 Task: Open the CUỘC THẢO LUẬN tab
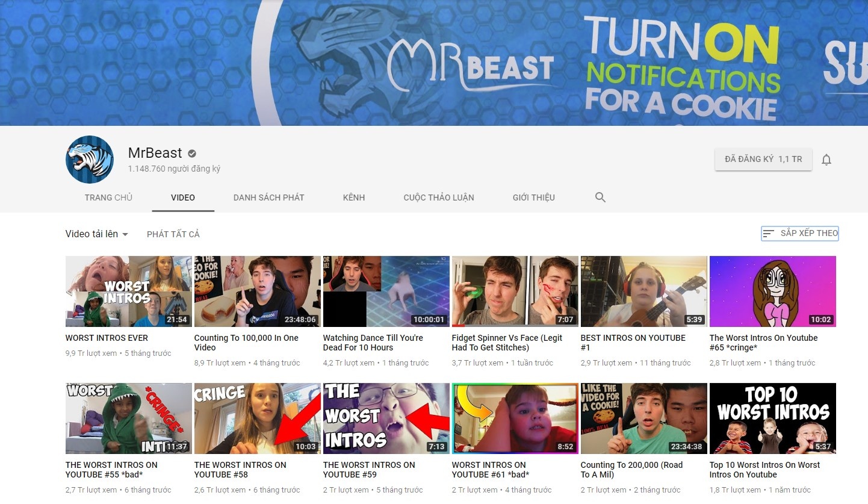[439, 197]
